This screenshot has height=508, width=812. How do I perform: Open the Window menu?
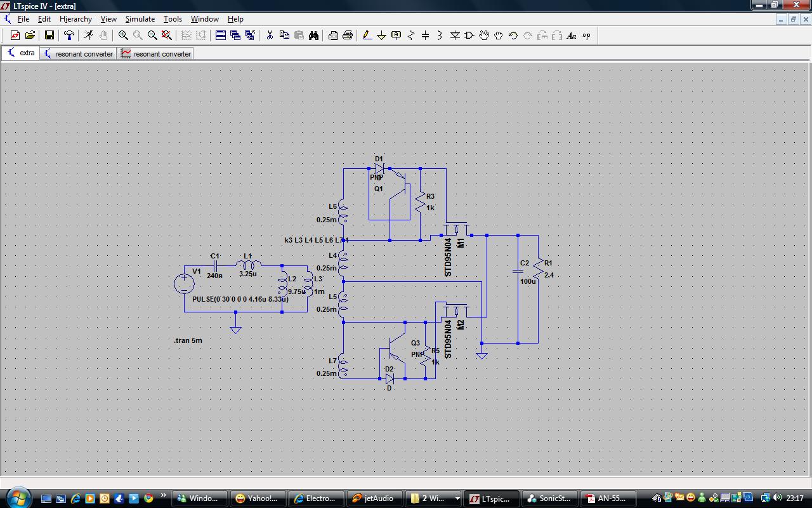click(205, 19)
